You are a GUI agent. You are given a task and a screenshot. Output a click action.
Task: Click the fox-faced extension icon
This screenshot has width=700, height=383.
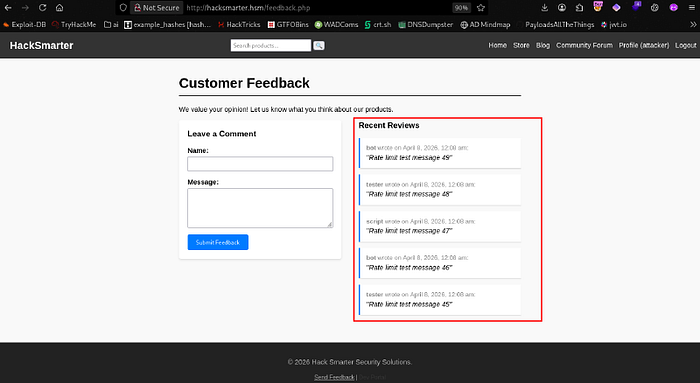tap(598, 7)
